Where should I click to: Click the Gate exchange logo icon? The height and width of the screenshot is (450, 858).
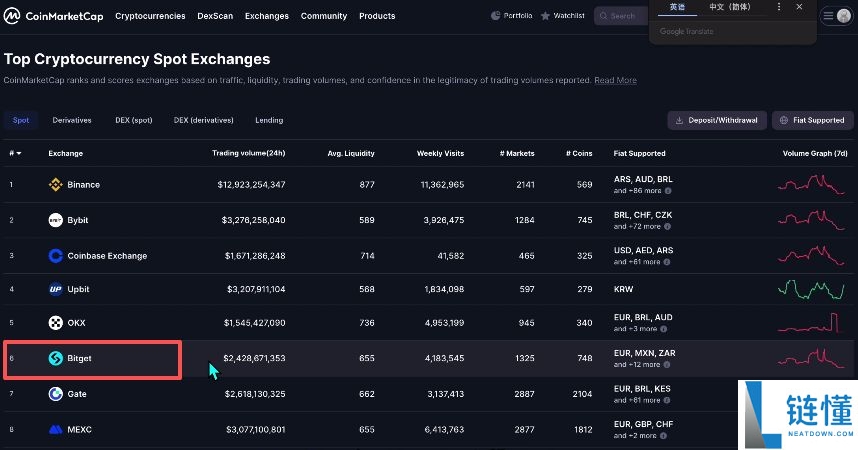[55, 394]
